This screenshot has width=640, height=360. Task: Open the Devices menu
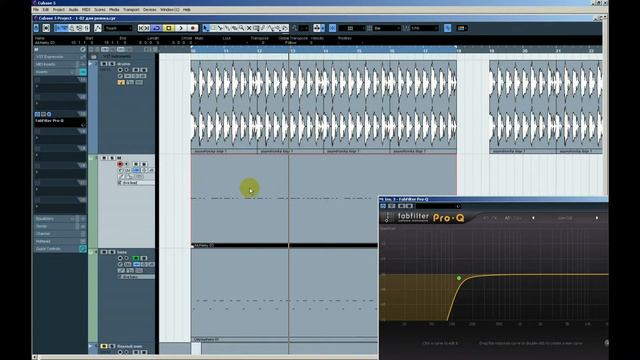149,9
